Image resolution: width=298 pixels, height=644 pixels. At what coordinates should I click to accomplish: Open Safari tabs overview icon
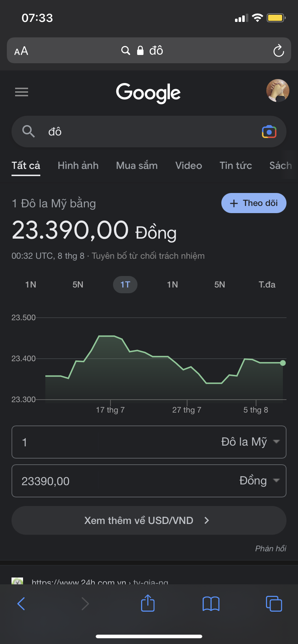[x=274, y=604]
